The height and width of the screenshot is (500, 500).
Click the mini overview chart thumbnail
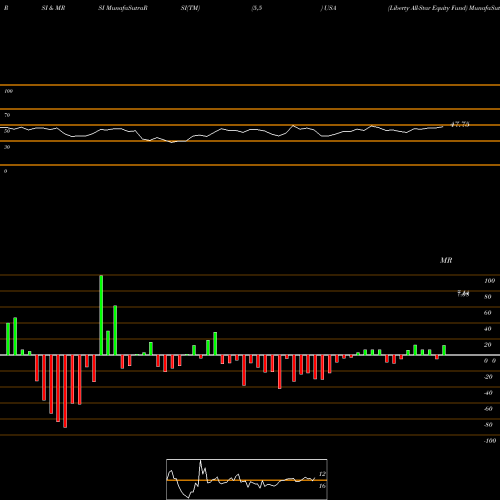(247, 479)
